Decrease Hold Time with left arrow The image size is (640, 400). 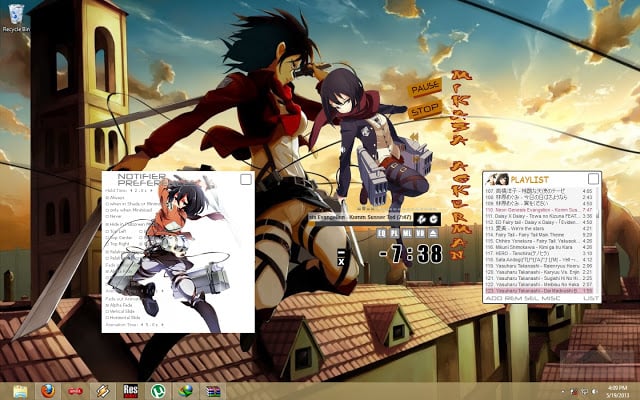131,190
